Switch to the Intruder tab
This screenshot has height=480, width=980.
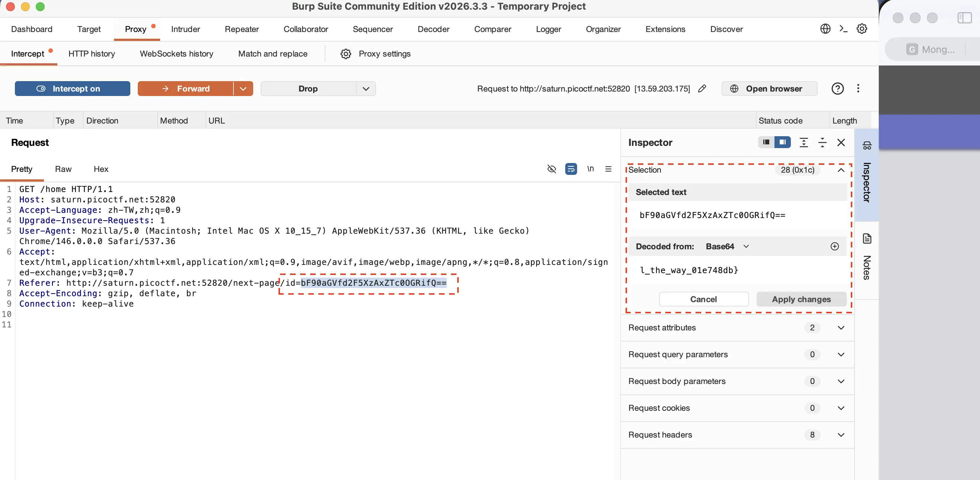186,29
